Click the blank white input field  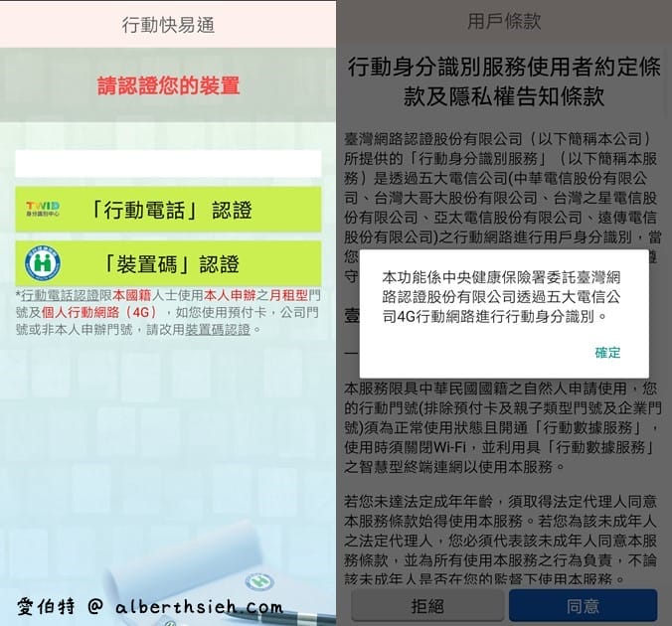click(x=168, y=164)
